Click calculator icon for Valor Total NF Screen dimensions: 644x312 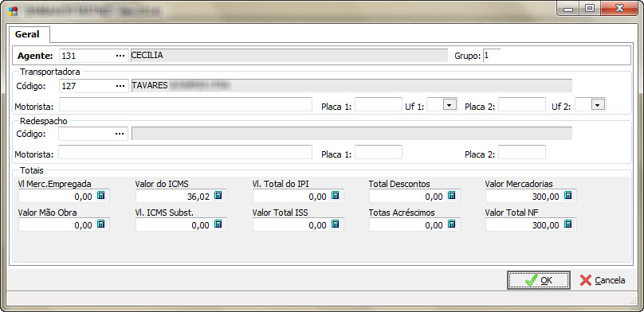(x=567, y=224)
